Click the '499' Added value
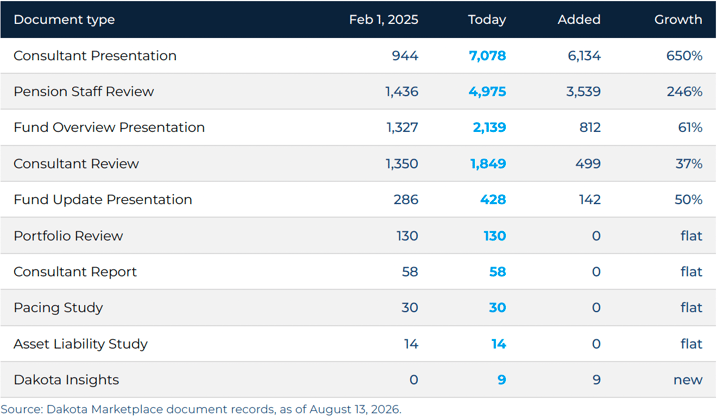This screenshot has height=418, width=717. pyautogui.click(x=588, y=164)
